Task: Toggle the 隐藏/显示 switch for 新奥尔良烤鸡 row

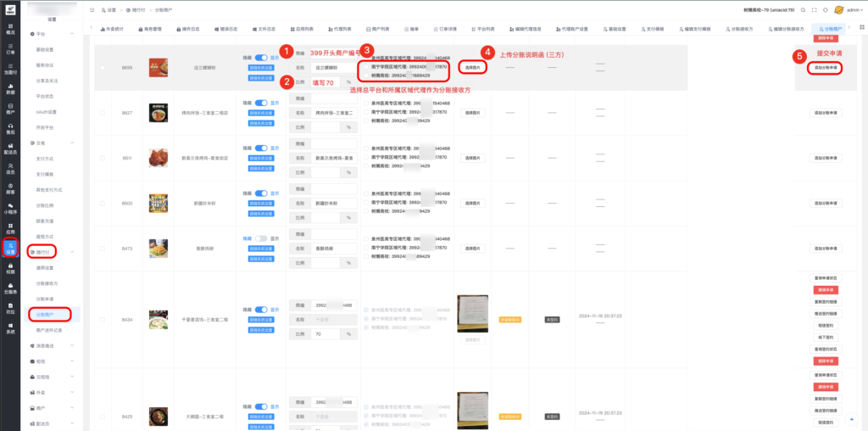Action: [x=261, y=148]
